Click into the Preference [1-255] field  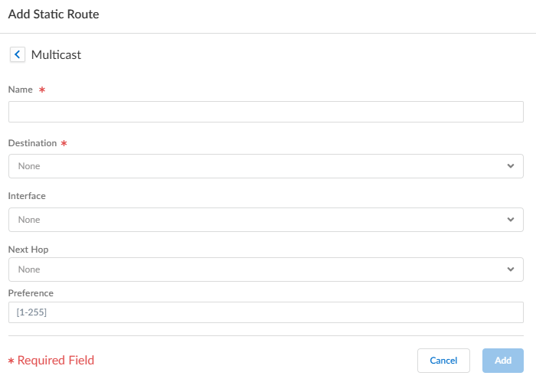tap(266, 312)
